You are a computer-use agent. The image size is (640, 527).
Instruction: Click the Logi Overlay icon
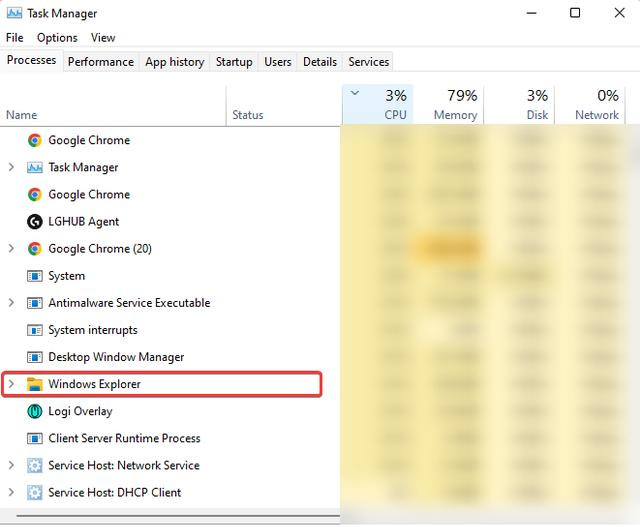tap(35, 411)
